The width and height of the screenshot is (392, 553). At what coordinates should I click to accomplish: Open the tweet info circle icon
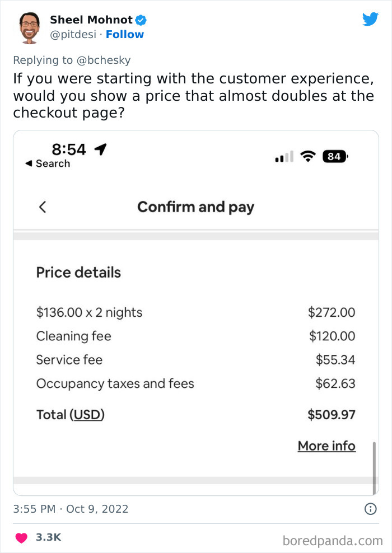370,509
